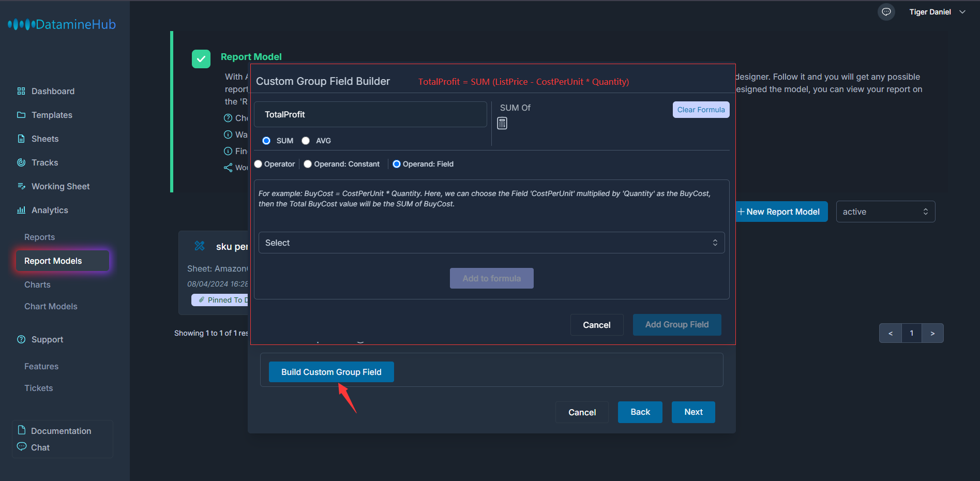Open Features submenu item

(41, 366)
